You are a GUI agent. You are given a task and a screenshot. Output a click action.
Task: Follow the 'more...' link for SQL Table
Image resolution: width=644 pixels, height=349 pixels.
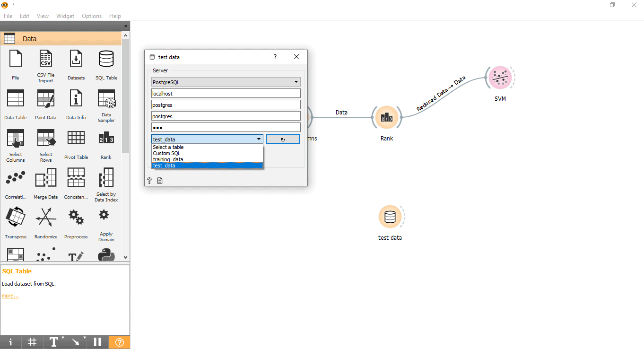pyautogui.click(x=10, y=296)
